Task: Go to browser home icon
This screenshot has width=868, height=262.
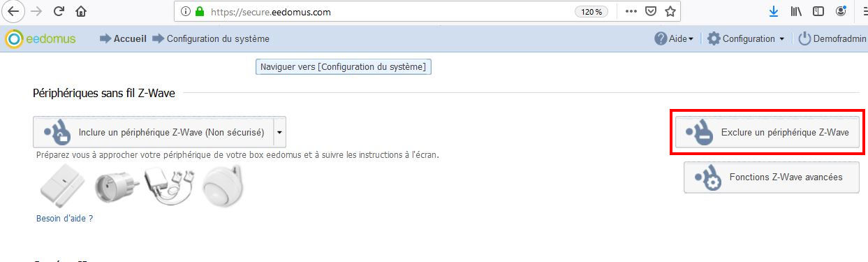Action: (x=81, y=11)
